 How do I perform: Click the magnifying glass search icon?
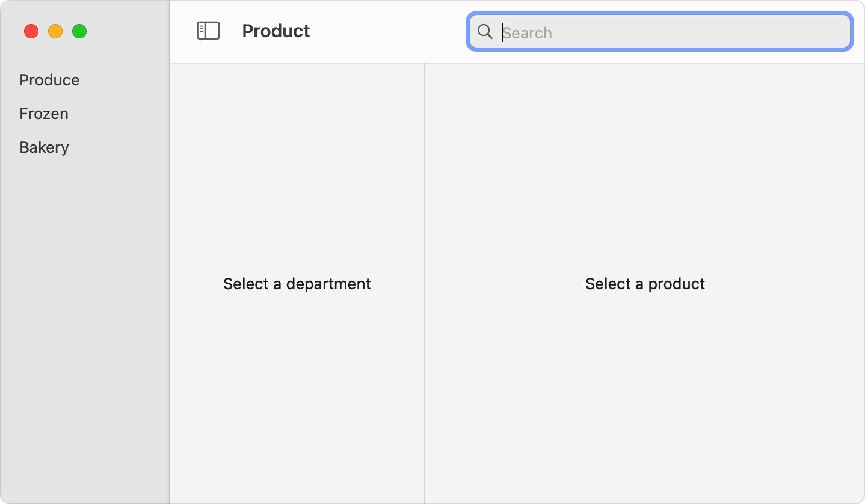coord(485,32)
